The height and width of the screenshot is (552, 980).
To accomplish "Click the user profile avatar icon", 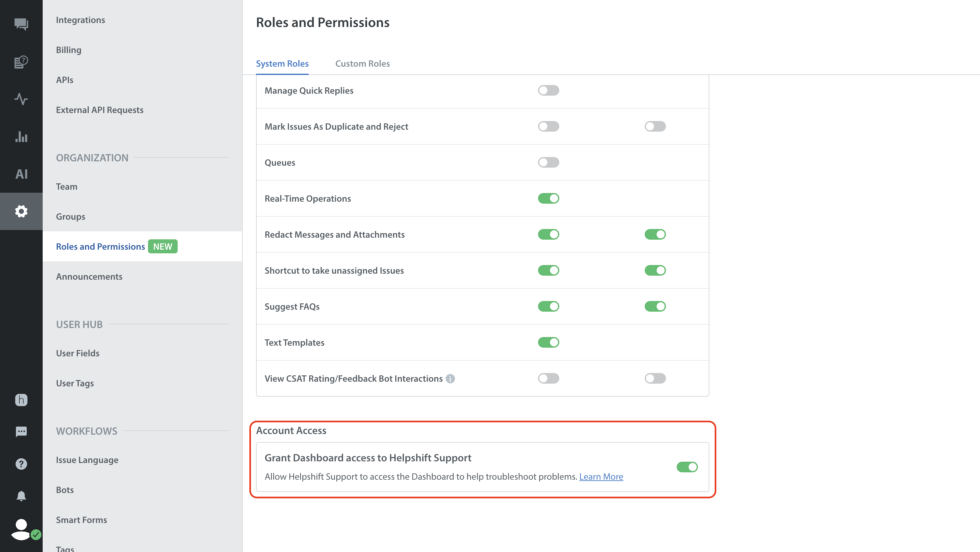I will [x=21, y=529].
